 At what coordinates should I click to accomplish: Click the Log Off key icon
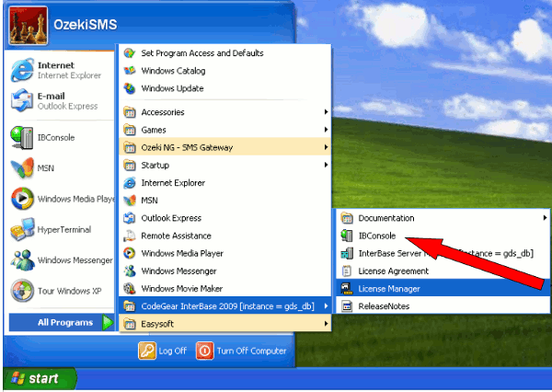point(147,351)
